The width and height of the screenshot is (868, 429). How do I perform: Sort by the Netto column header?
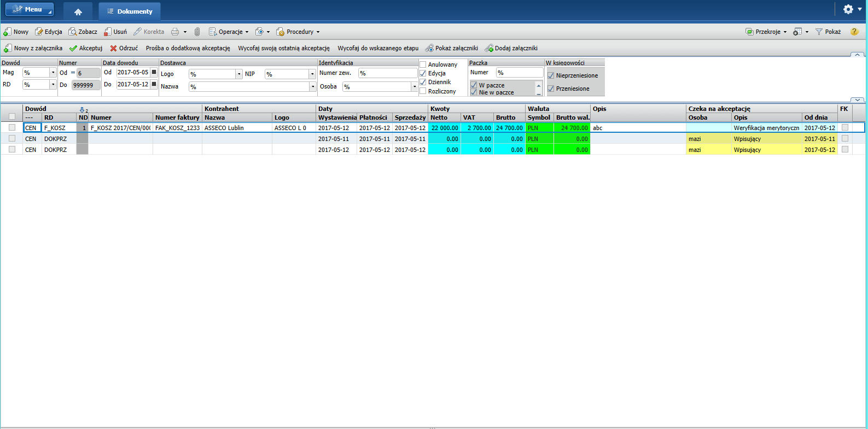pyautogui.click(x=444, y=117)
